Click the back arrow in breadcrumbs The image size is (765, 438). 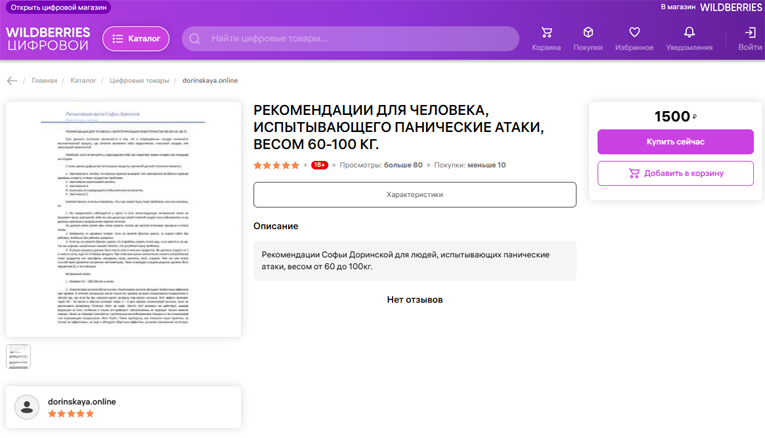pyautogui.click(x=12, y=80)
